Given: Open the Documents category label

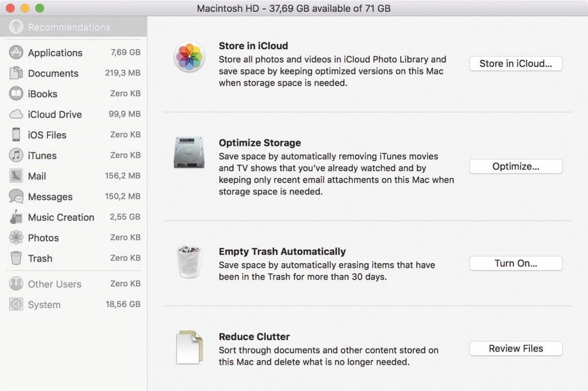Looking at the screenshot, I should pos(53,73).
